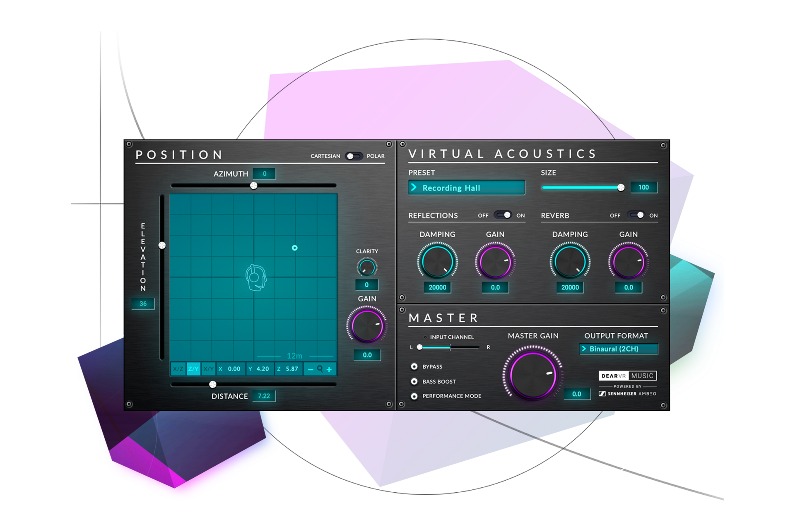Click the Clarity knob

click(x=367, y=267)
